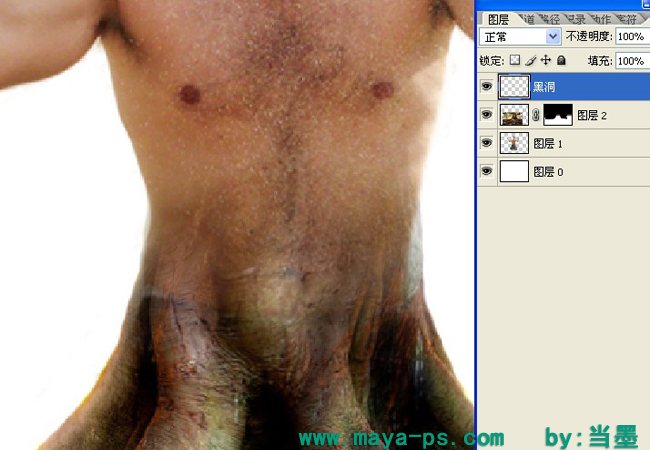Select the 黑洞 layer thumbnail
This screenshot has width=650, height=450.
(x=514, y=86)
